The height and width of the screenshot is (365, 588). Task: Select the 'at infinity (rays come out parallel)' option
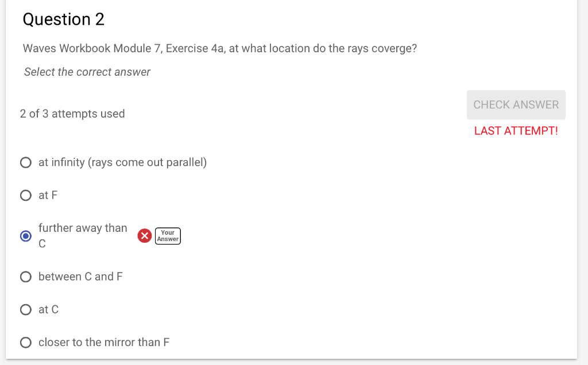(x=25, y=162)
